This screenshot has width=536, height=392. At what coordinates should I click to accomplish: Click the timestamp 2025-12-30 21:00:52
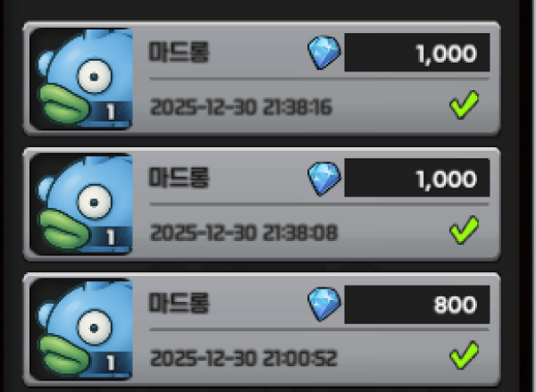pos(244,358)
